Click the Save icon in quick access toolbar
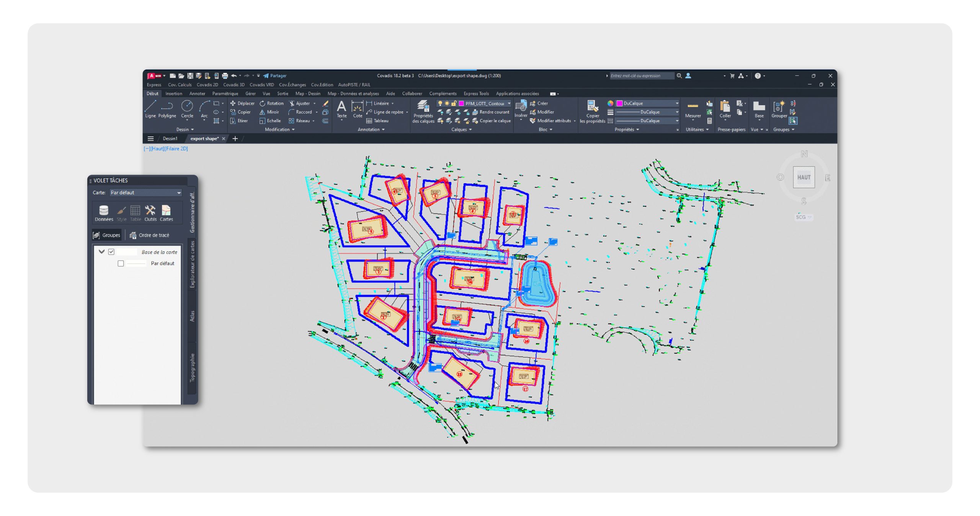980x516 pixels. pos(190,76)
